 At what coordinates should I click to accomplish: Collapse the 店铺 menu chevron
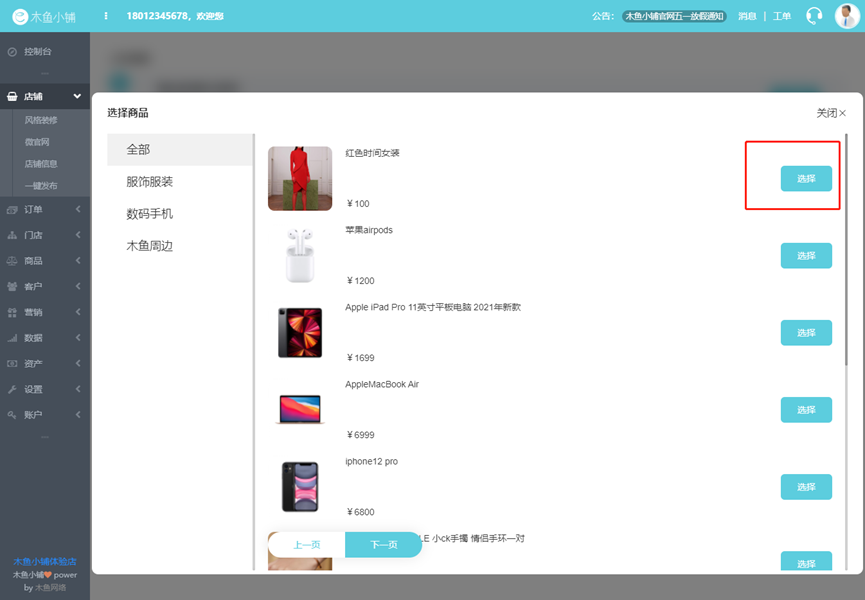(x=77, y=97)
